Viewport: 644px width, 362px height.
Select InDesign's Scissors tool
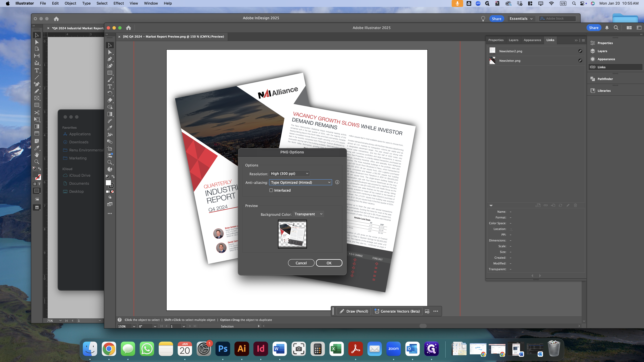(x=37, y=113)
